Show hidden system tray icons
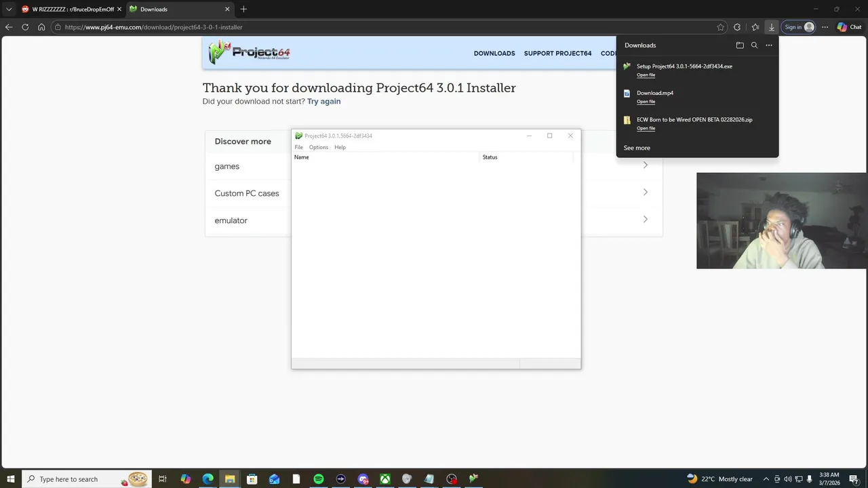 (x=766, y=479)
